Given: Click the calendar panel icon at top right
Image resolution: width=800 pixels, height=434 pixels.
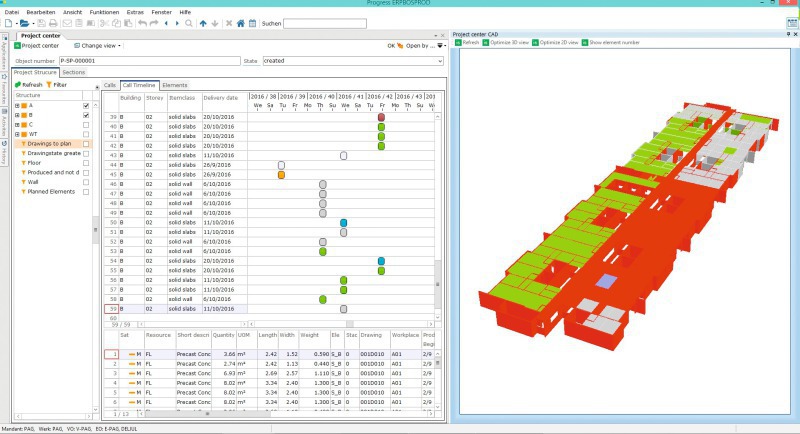Looking at the screenshot, I should point(792,23).
